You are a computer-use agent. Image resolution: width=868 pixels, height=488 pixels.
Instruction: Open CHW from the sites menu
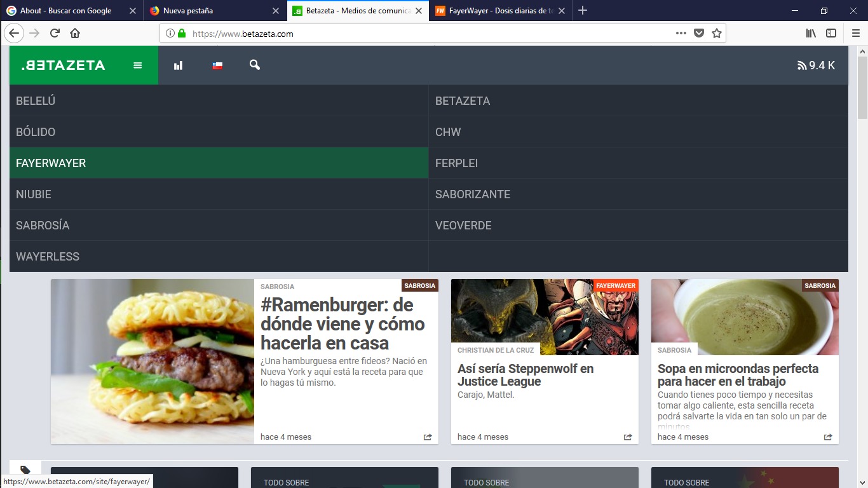point(639,132)
